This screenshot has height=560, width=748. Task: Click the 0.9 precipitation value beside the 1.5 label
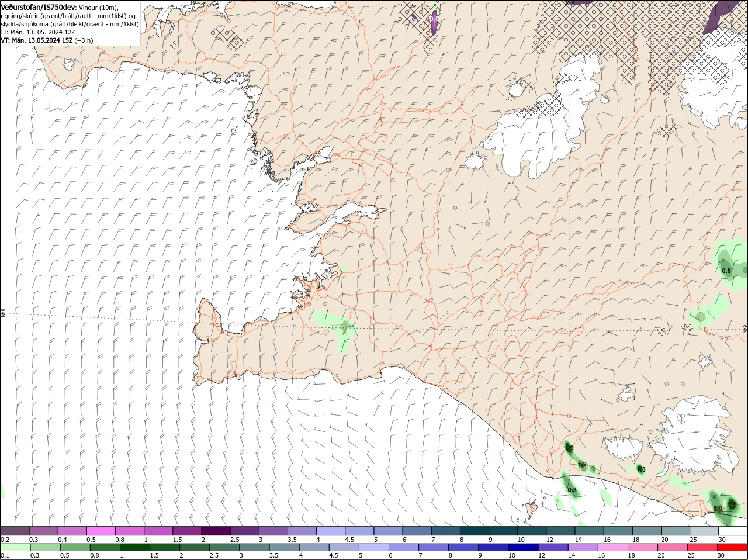[x=718, y=509]
